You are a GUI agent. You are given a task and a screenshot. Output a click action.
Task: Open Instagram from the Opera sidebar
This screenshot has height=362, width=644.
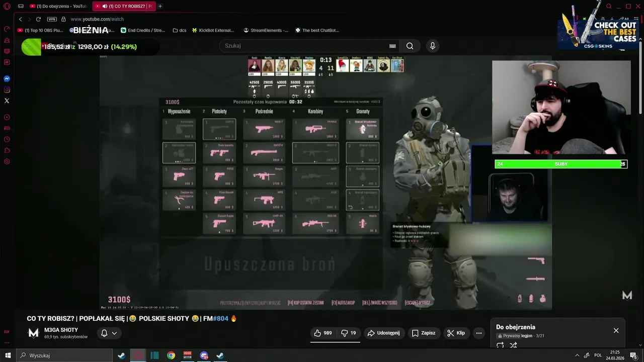7,90
